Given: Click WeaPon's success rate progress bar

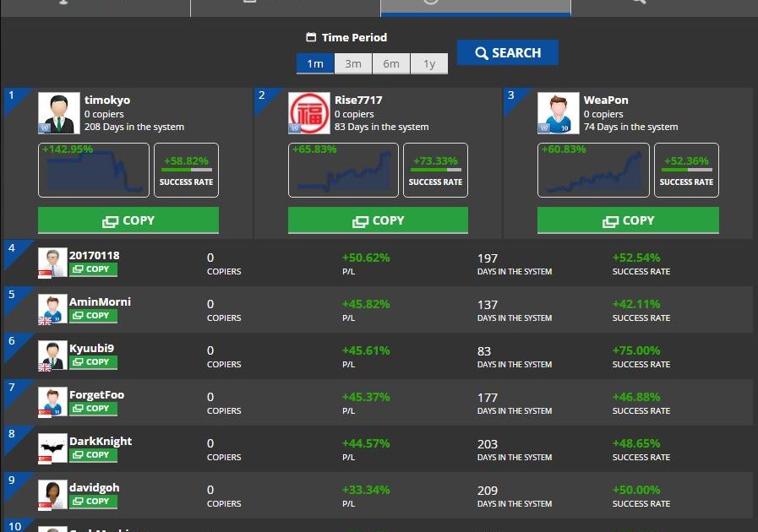Looking at the screenshot, I should [x=686, y=170].
